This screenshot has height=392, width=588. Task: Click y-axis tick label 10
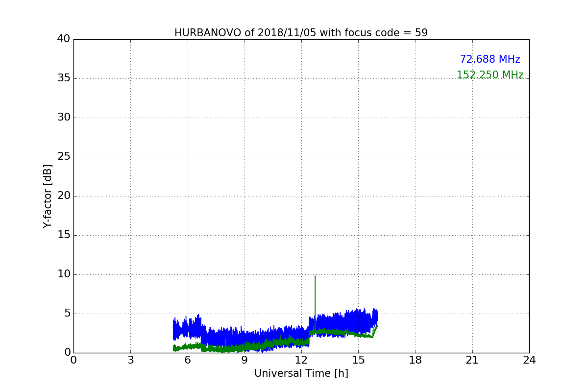coord(64,274)
